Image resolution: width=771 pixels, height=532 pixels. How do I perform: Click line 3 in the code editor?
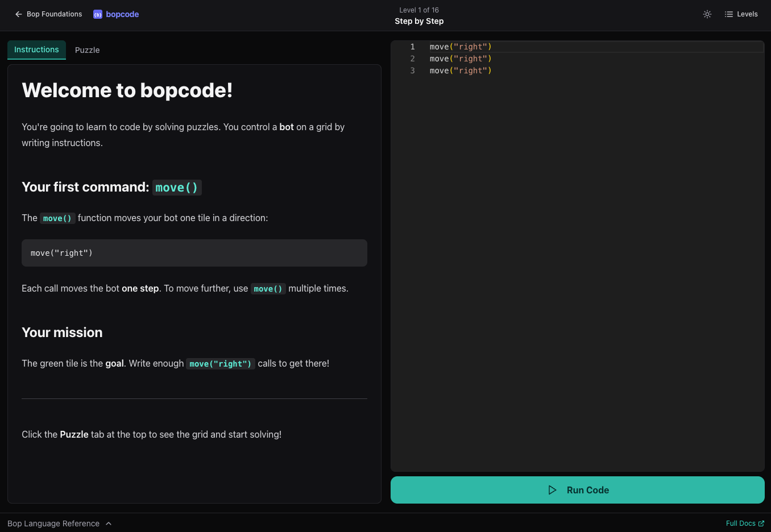[459, 70]
